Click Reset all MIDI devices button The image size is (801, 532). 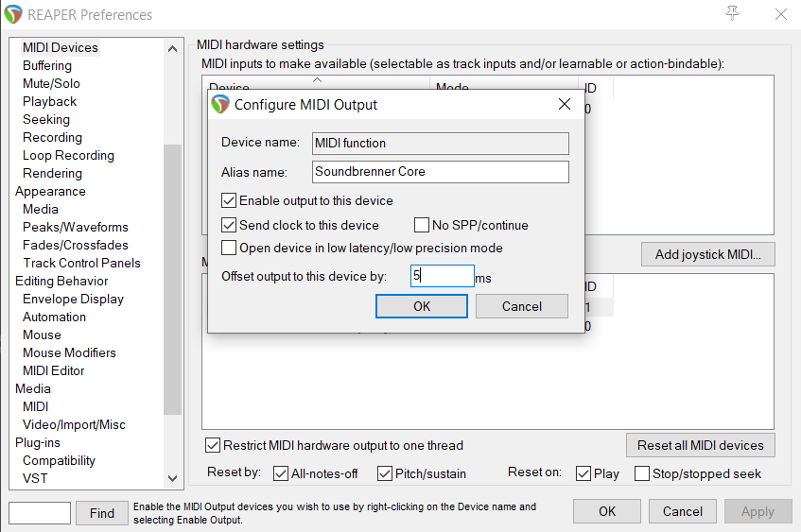point(701,446)
